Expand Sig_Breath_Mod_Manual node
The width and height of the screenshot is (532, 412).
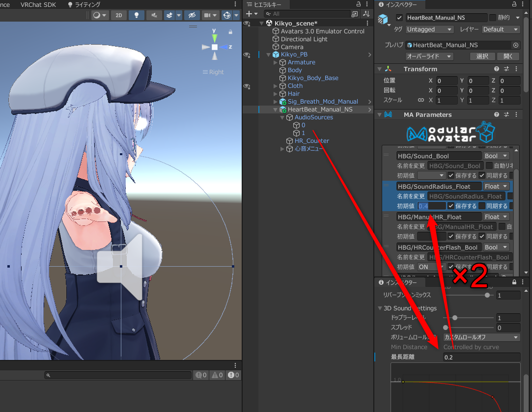(275, 102)
